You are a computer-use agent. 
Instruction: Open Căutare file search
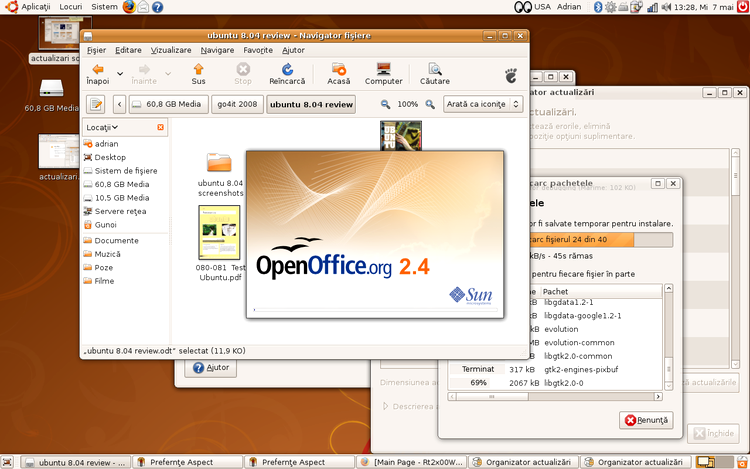tap(435, 73)
